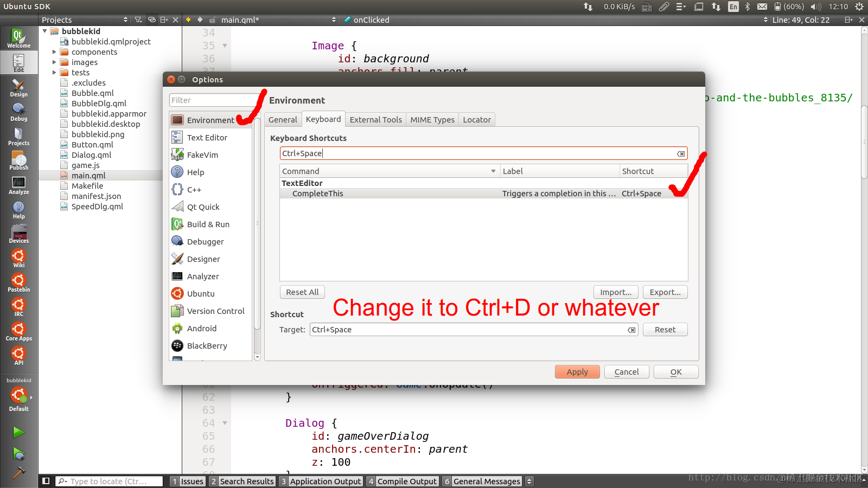The height and width of the screenshot is (488, 868).
Task: Open the battery indicator menu
Action: point(789,7)
